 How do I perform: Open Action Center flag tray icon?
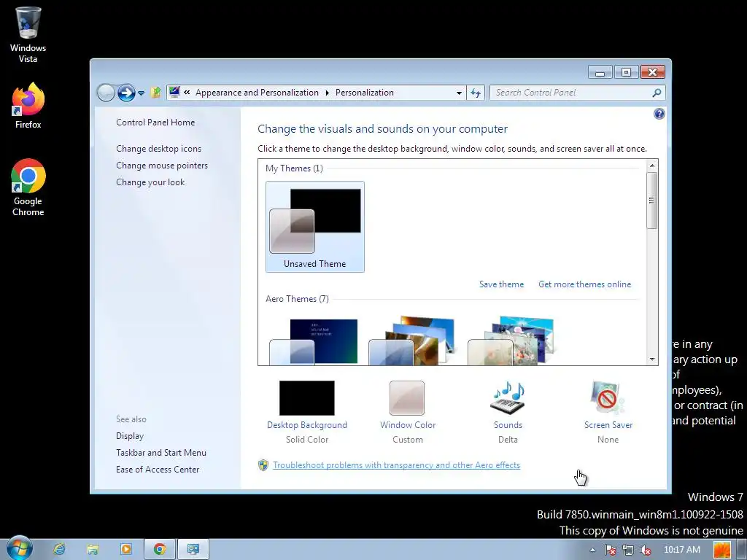pyautogui.click(x=611, y=550)
